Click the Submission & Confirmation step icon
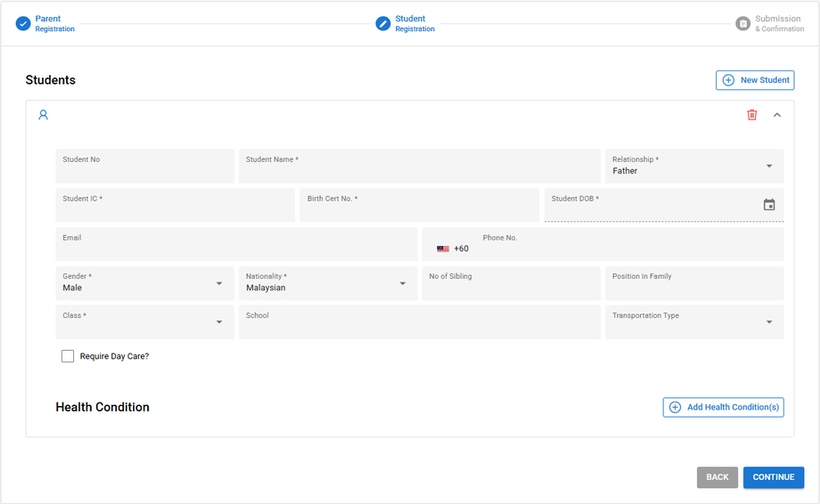Viewport: 820px width, 504px height. tap(742, 23)
